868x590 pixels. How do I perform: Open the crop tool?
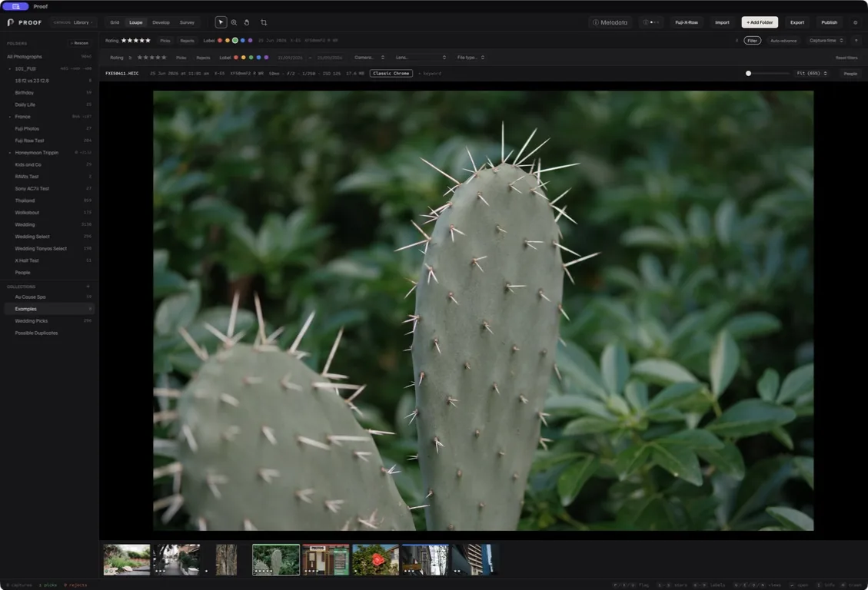point(264,23)
